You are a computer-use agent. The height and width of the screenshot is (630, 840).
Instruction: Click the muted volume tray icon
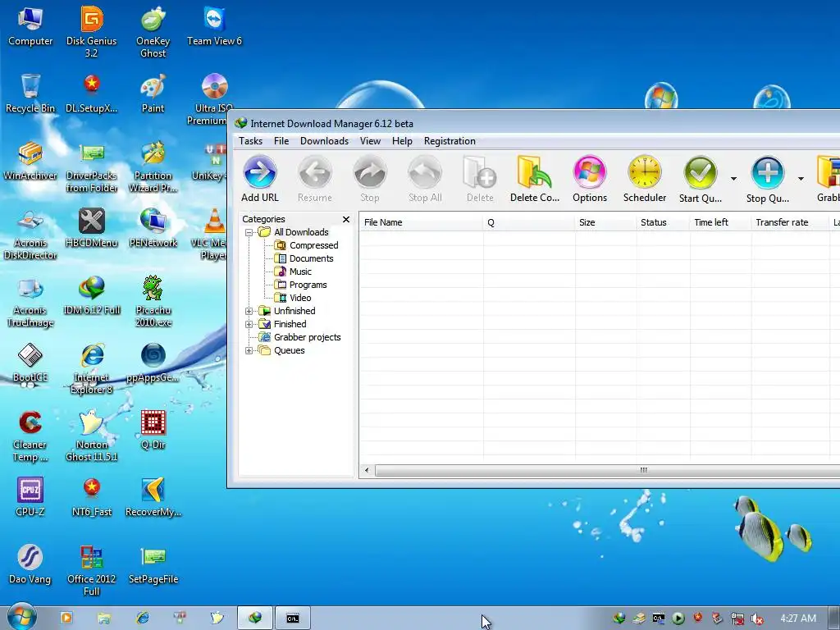pyautogui.click(x=757, y=619)
